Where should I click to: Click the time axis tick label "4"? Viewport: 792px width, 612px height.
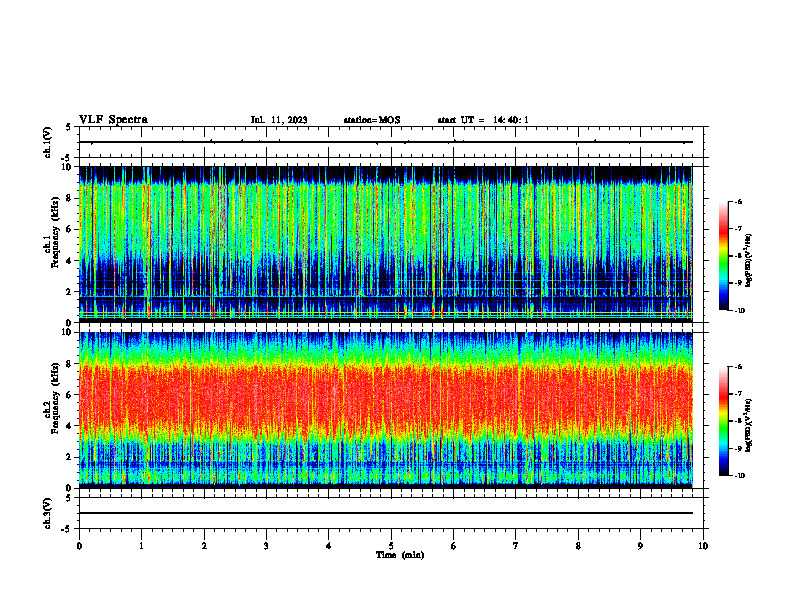pyautogui.click(x=329, y=546)
